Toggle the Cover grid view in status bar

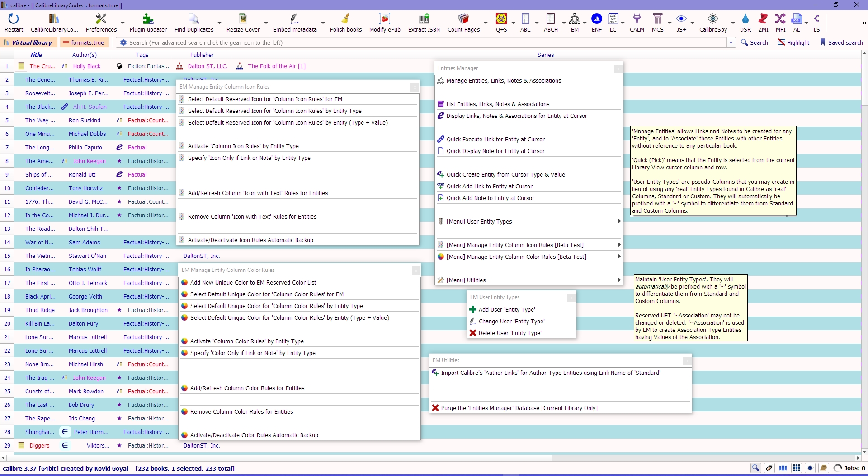tap(797, 468)
